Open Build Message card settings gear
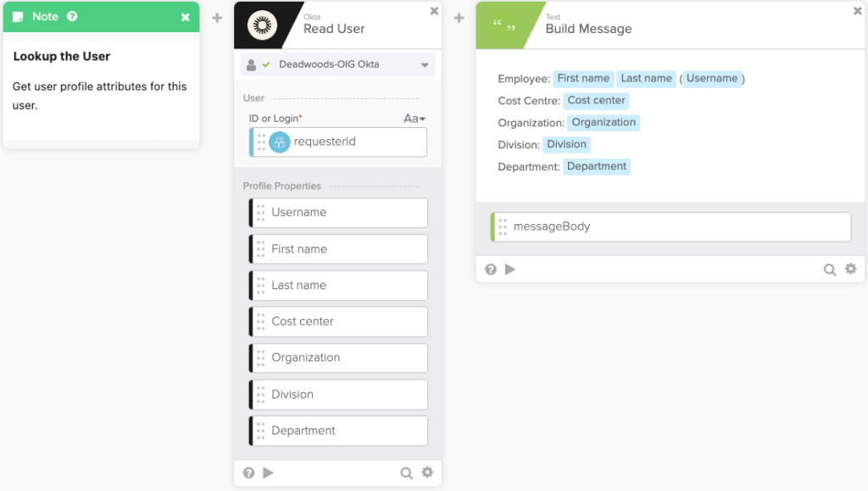This screenshot has height=491, width=868. coord(850,270)
